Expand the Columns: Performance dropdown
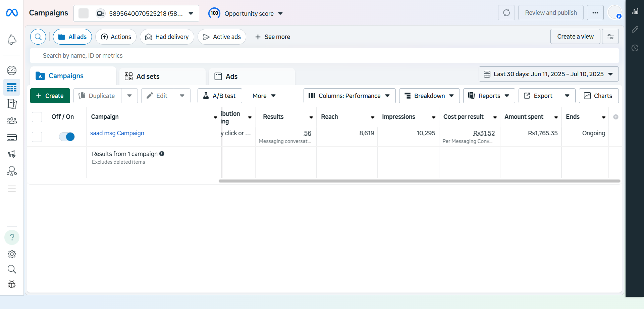Screen dimensions: 644x309 pos(349,96)
